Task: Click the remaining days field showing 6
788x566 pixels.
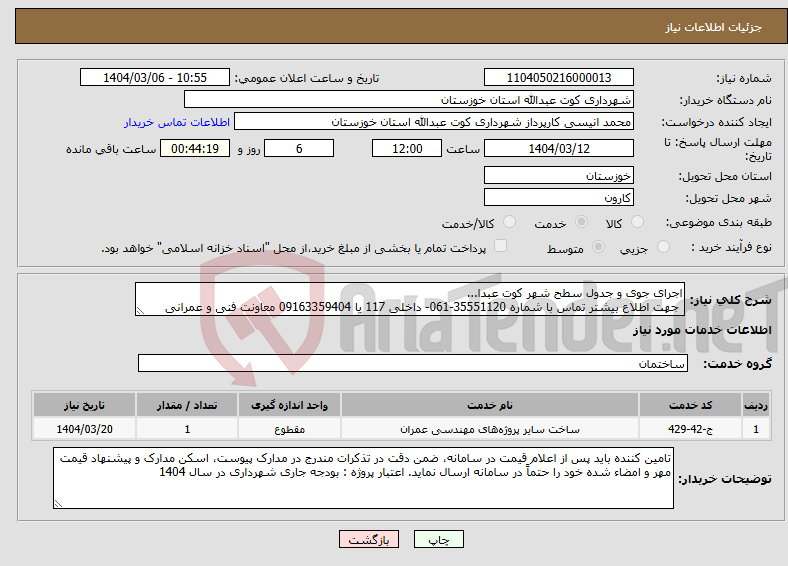Action: point(299,148)
